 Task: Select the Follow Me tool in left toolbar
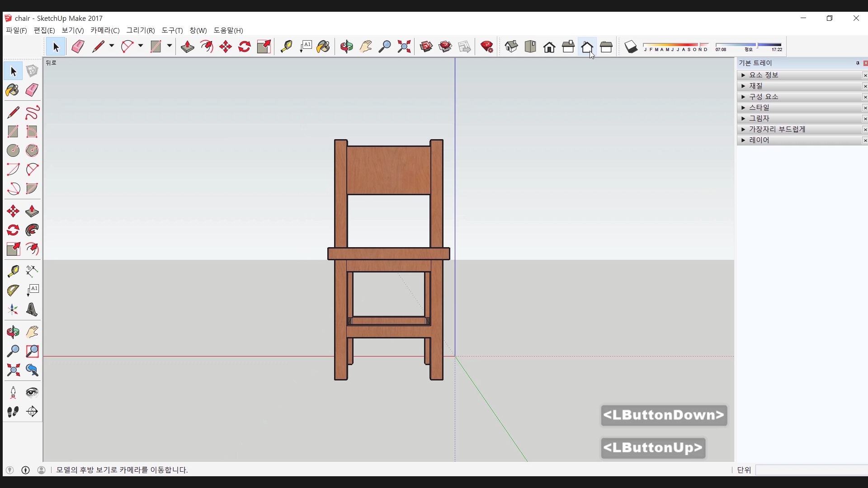32,230
